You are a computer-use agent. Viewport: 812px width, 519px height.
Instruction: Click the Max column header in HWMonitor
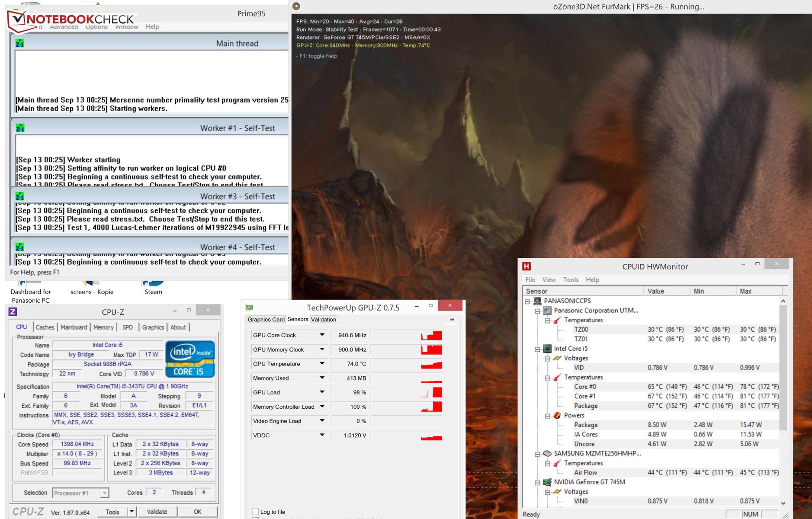tap(759, 291)
